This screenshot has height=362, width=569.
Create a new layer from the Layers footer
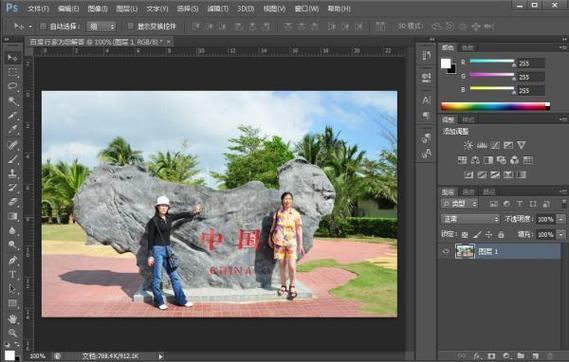point(535,356)
